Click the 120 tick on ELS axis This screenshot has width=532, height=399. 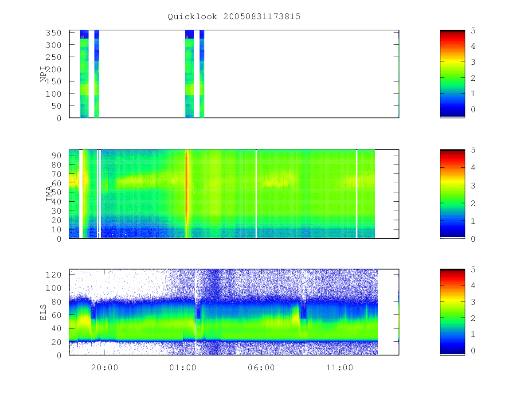[53, 274]
